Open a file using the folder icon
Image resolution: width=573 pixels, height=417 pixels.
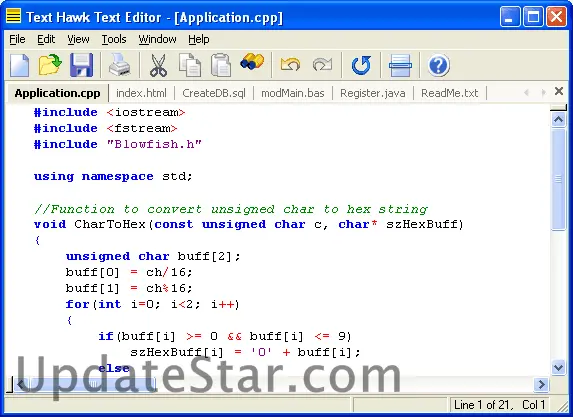[x=50, y=65]
